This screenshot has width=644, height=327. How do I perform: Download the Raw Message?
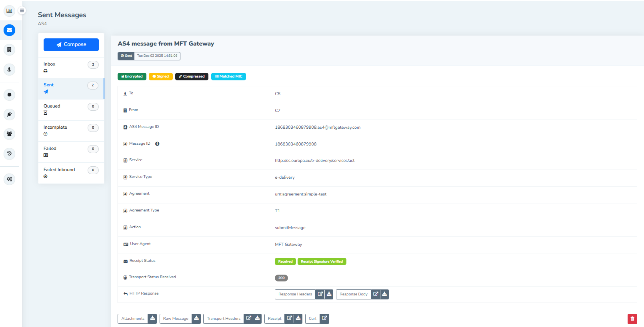click(x=196, y=319)
